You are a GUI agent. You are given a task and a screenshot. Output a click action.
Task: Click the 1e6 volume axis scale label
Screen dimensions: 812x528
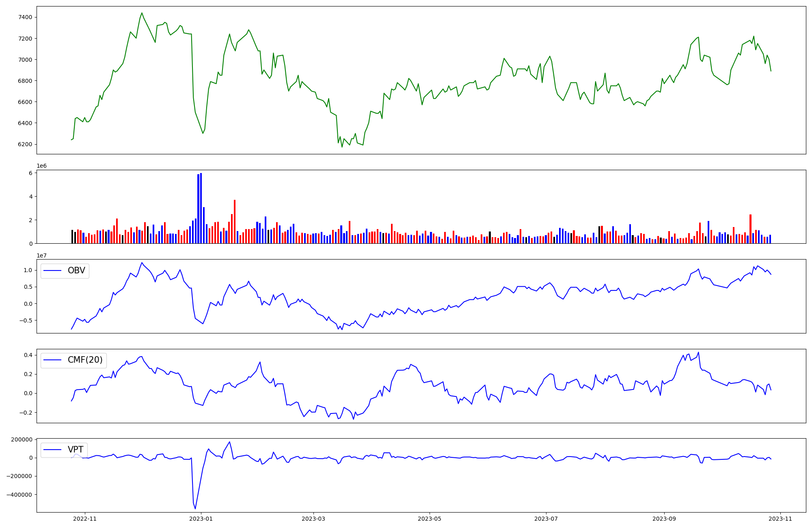[x=42, y=166]
